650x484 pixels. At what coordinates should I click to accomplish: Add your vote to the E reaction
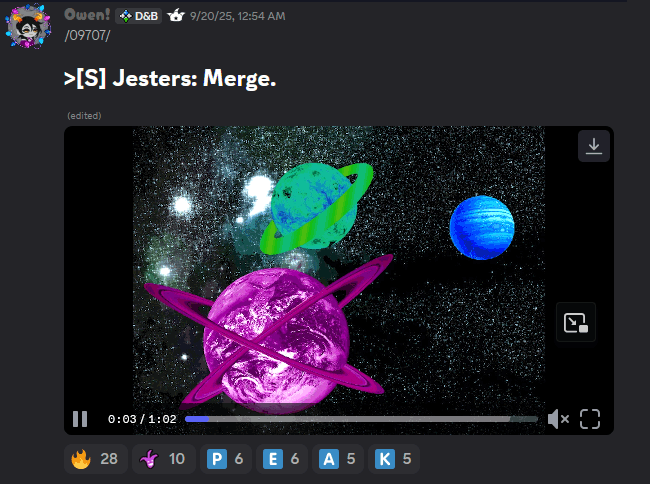coord(282,459)
